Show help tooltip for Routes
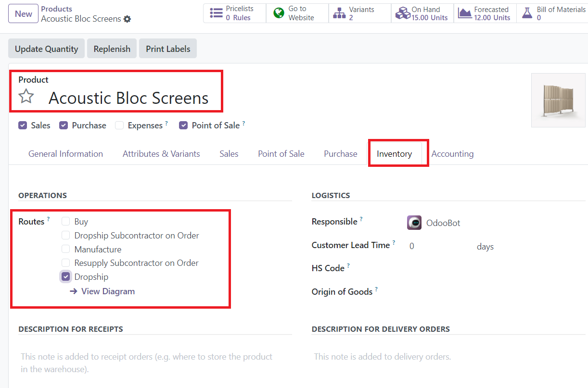Viewport: 588px width, 388px height. [x=48, y=219]
